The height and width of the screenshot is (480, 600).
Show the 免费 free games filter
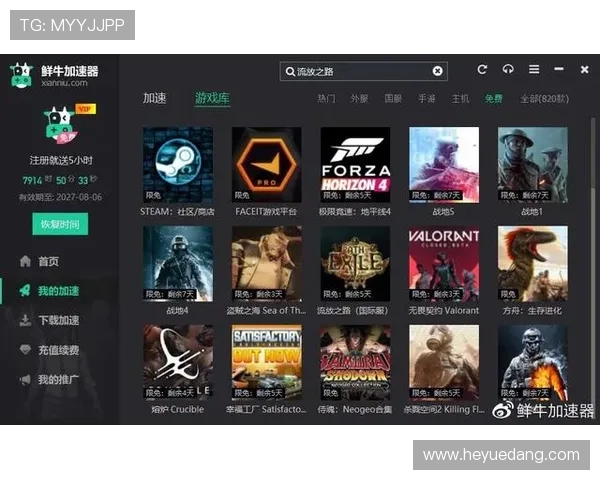[493, 100]
